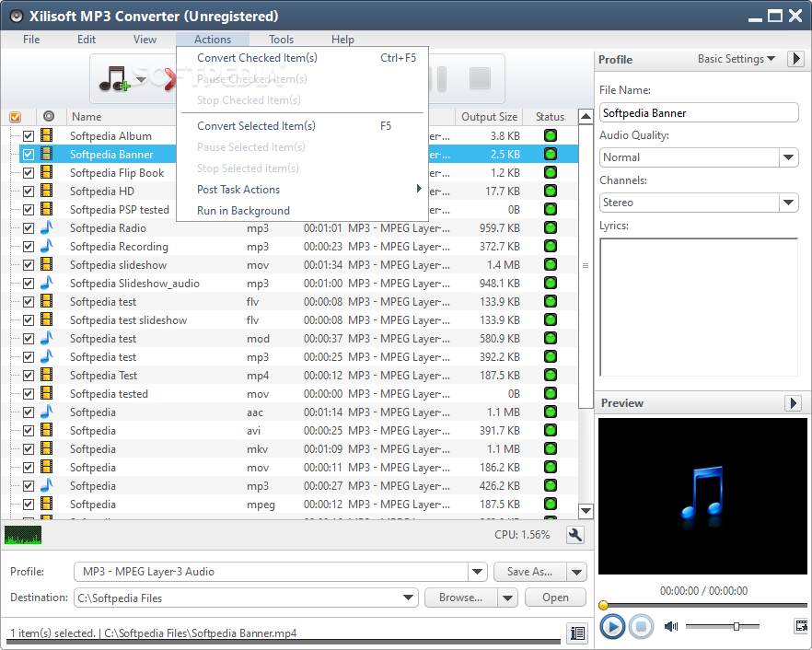Open the Audio Quality Normal dropdown

pos(788,157)
